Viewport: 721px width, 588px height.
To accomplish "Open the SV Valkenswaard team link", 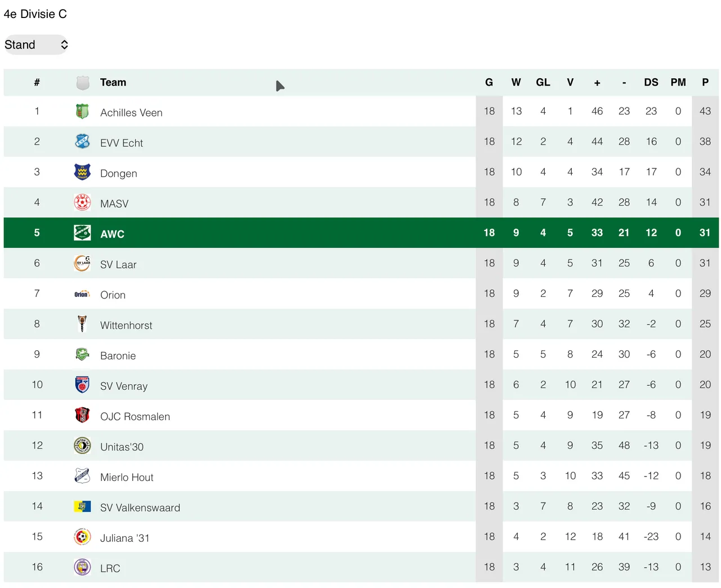I will click(x=140, y=508).
